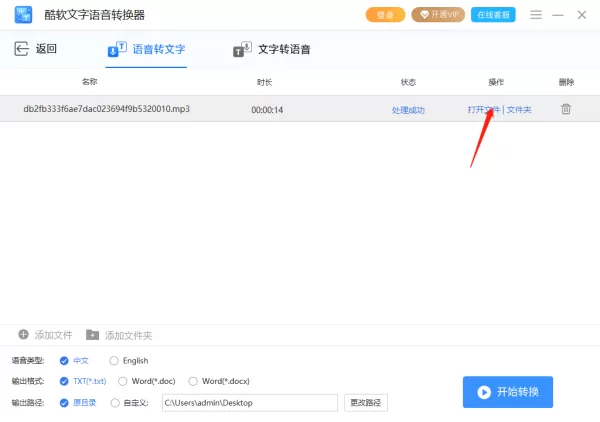Open the converted file via 打开文件
The width and height of the screenshot is (600, 422).
[484, 110]
